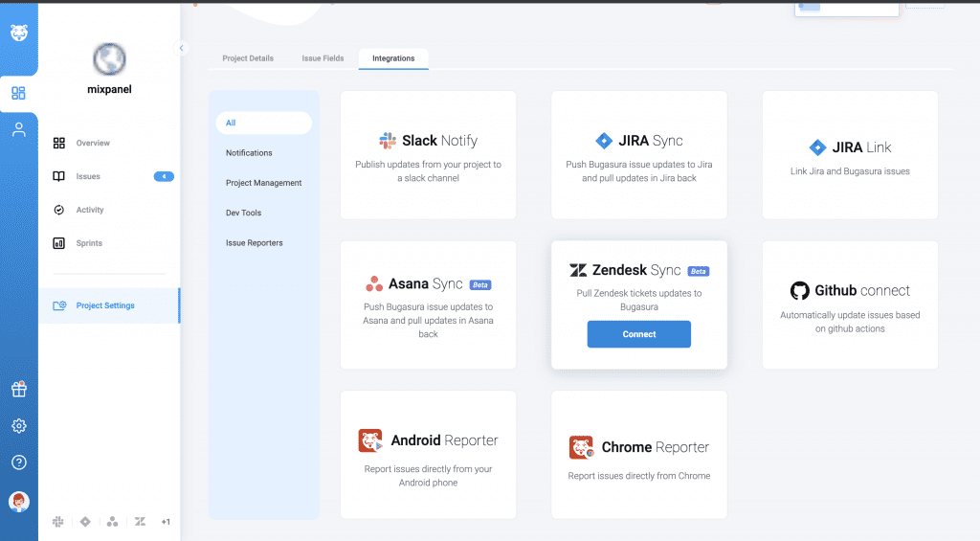Open the Asana Sync integration card
This screenshot has height=541, width=980.
pos(428,305)
